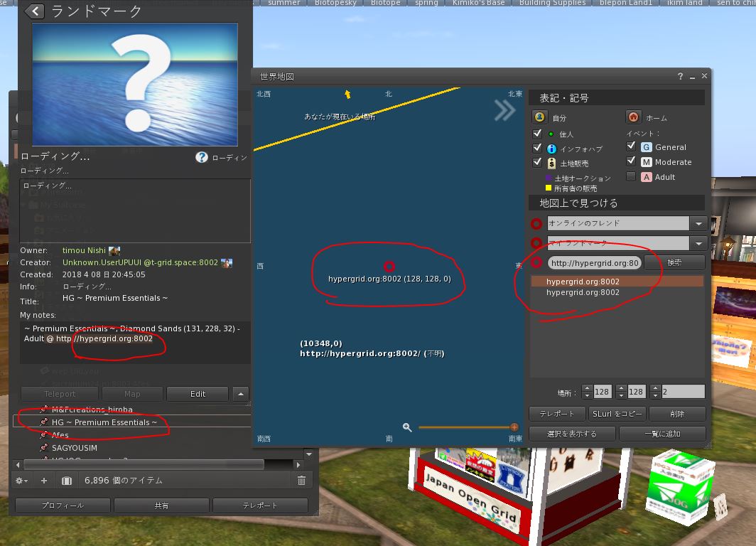Open the gear options menu

(22, 481)
